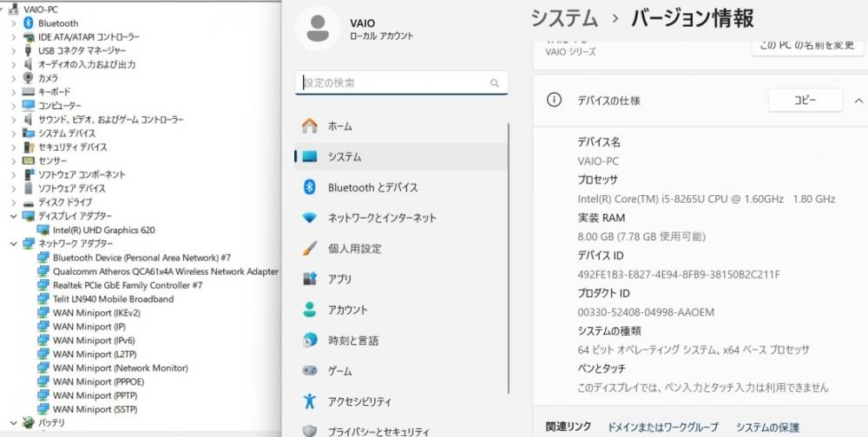Open システムの保護 link
The width and height of the screenshot is (868, 437).
767,427
